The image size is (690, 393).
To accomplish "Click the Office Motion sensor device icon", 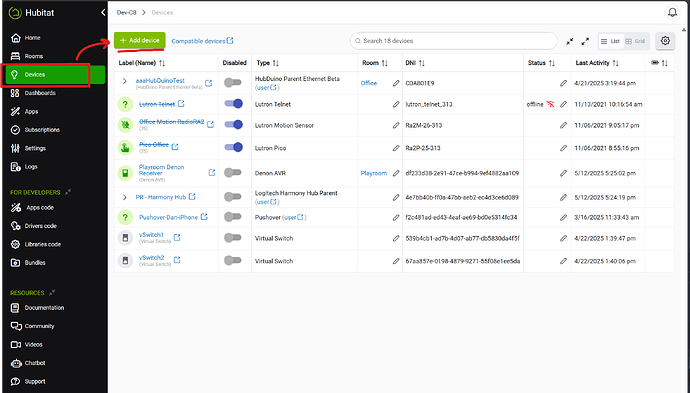I will [x=125, y=125].
